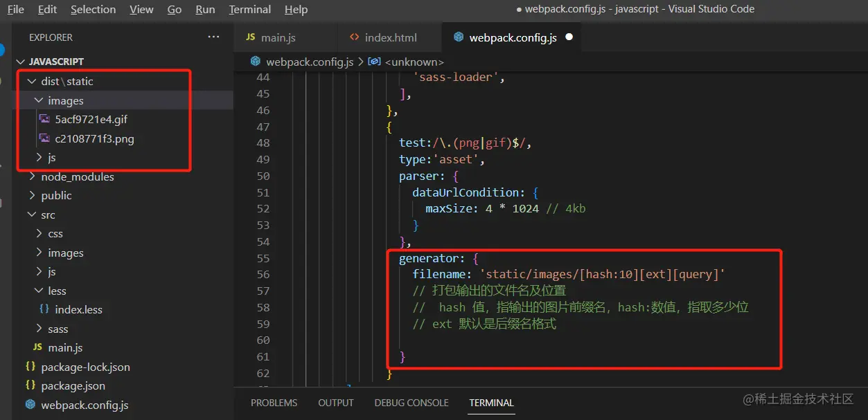
Task: Open package.json file
Action: pyautogui.click(x=73, y=386)
